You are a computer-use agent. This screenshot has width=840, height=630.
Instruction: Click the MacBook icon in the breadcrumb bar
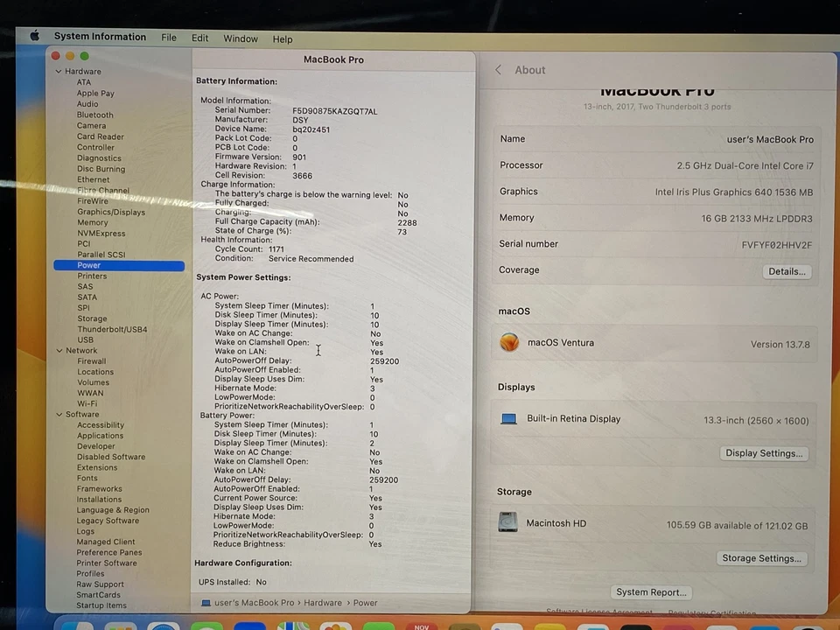click(206, 602)
